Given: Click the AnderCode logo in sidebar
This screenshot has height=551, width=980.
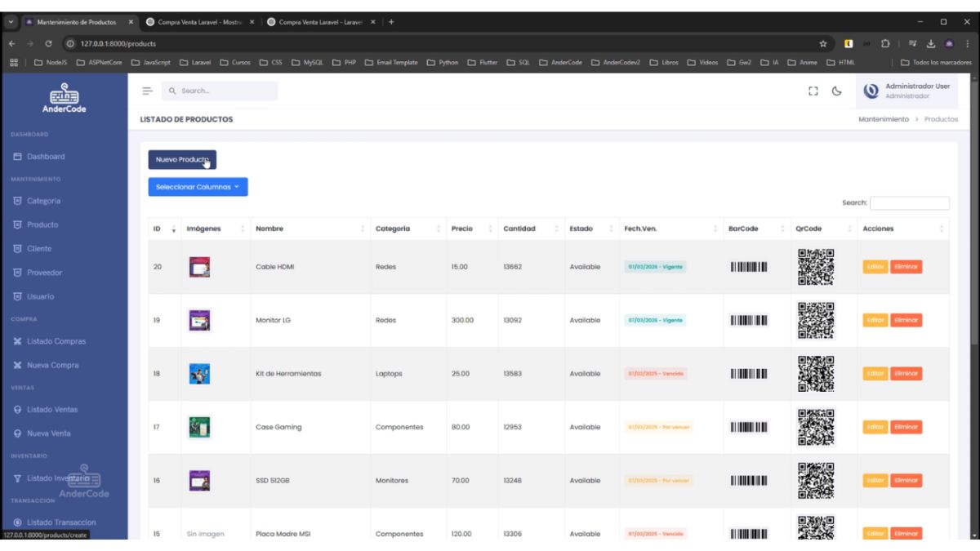Looking at the screenshot, I should click(x=64, y=100).
